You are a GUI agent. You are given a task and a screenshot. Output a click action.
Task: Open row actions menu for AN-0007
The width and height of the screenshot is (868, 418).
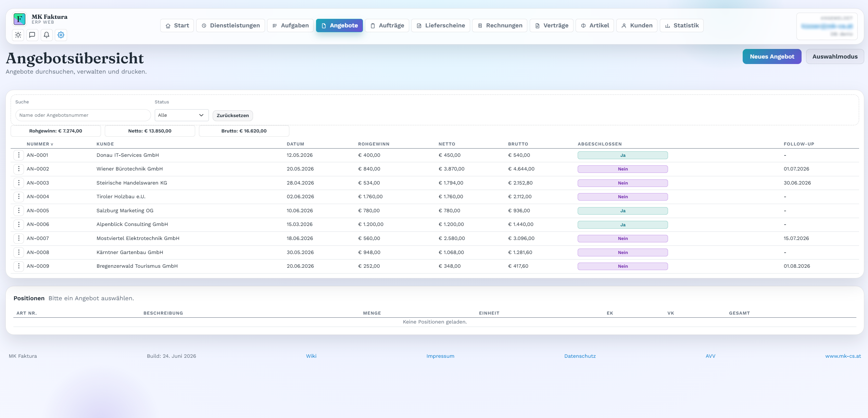(19, 238)
